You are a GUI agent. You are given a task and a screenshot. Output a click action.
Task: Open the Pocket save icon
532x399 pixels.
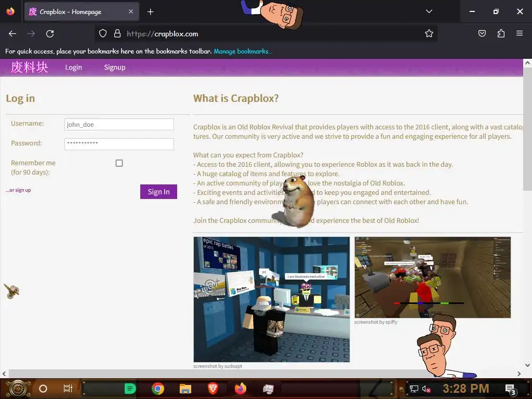coord(482,34)
